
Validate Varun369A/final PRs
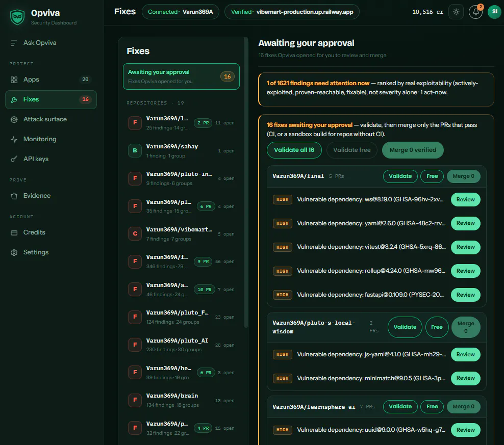[x=400, y=176]
